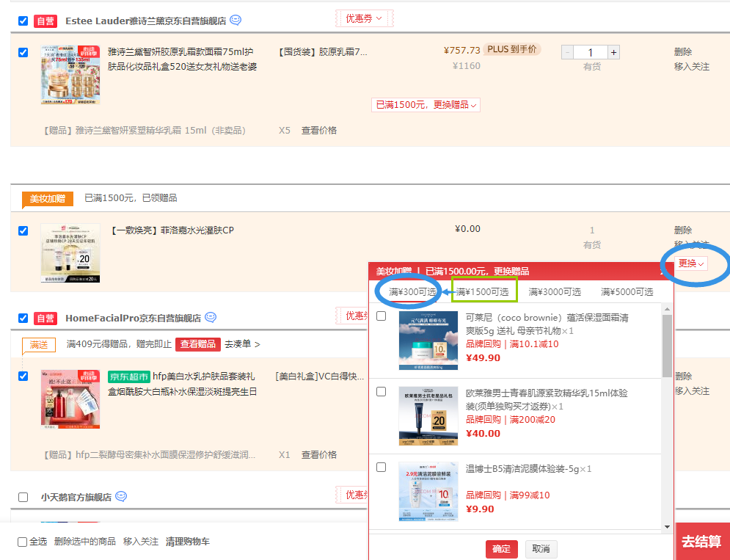Select the 欧莱雅男士青春肌源 gift checkbox
The width and height of the screenshot is (730, 560).
tap(381, 391)
